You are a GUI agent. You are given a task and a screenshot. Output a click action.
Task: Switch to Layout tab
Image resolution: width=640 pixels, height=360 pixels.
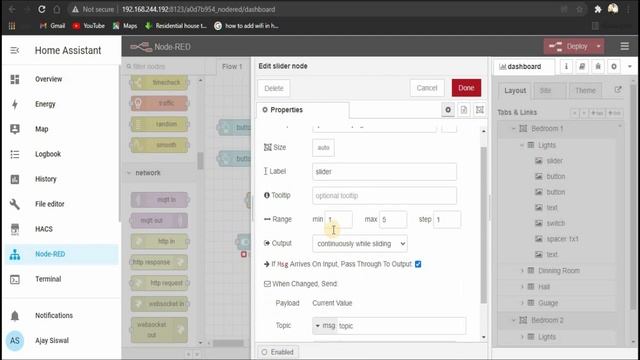515,91
